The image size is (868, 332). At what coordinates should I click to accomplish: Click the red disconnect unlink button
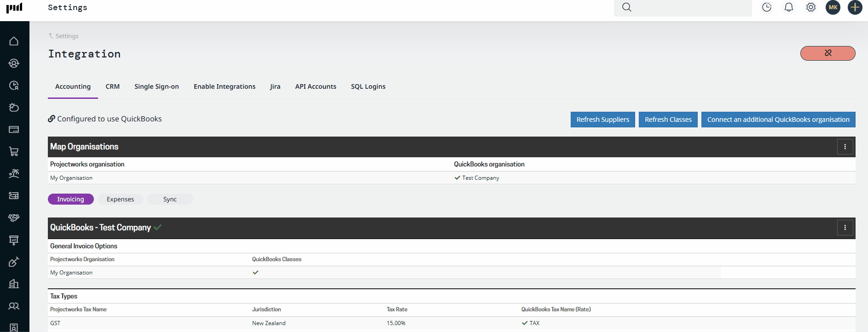(828, 53)
